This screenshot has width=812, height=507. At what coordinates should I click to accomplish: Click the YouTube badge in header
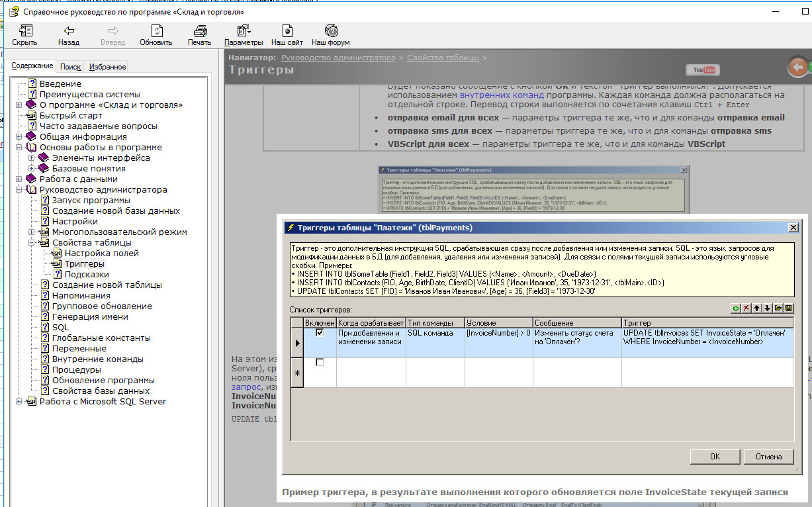(x=702, y=70)
